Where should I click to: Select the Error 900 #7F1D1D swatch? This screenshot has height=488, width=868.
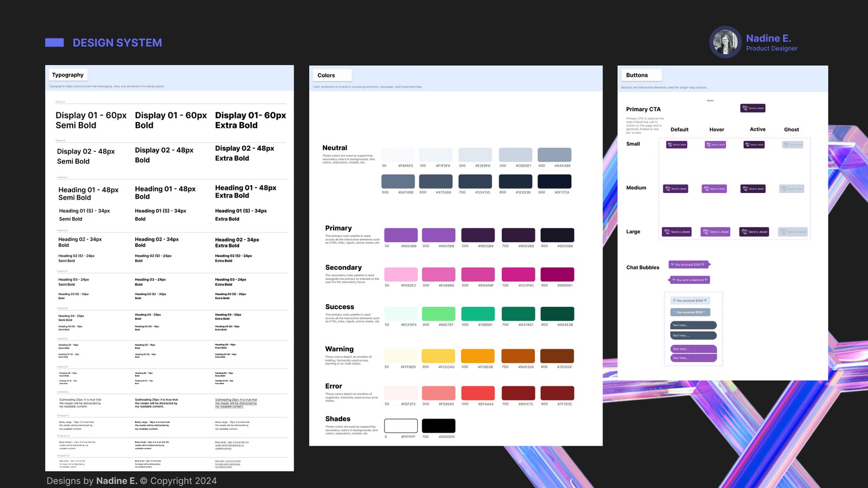557,393
